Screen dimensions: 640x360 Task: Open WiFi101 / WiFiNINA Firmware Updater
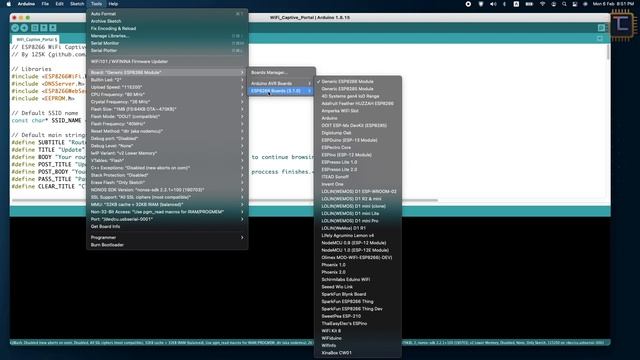[x=167, y=61]
